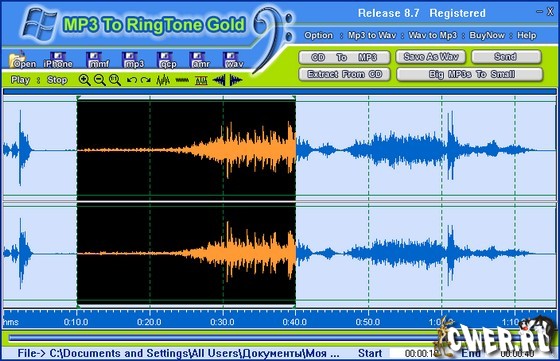Save as qcp format icon

coord(167,60)
